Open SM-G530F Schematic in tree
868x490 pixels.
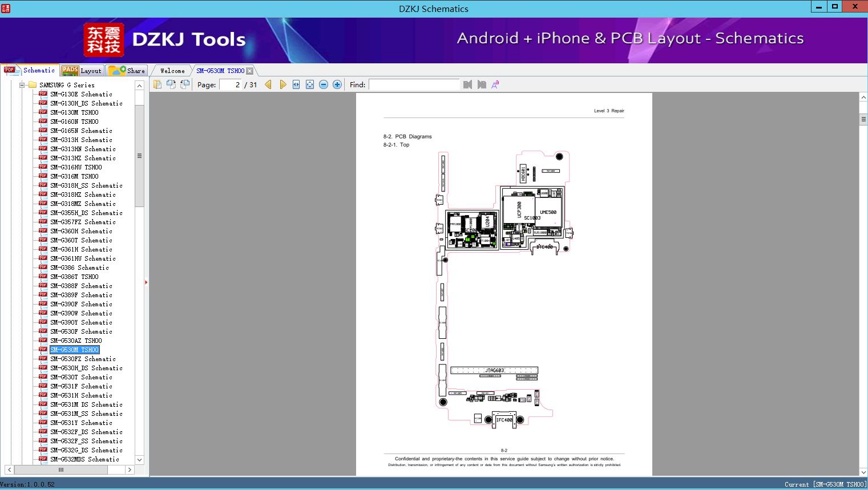point(81,331)
